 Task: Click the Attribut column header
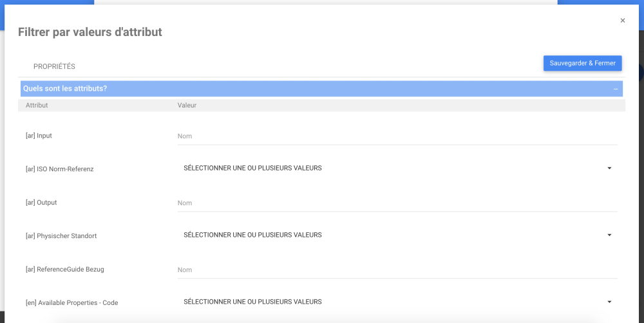pos(37,105)
